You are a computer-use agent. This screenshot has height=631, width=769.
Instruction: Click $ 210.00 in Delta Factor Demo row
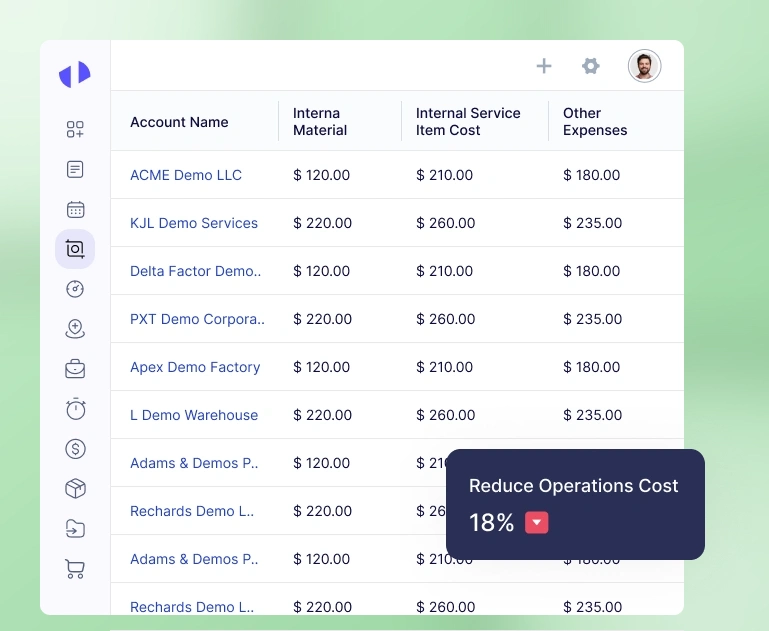click(x=444, y=271)
